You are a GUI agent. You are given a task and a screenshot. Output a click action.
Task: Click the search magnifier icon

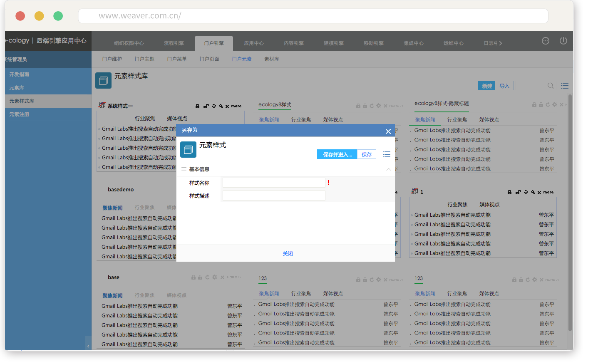click(551, 86)
